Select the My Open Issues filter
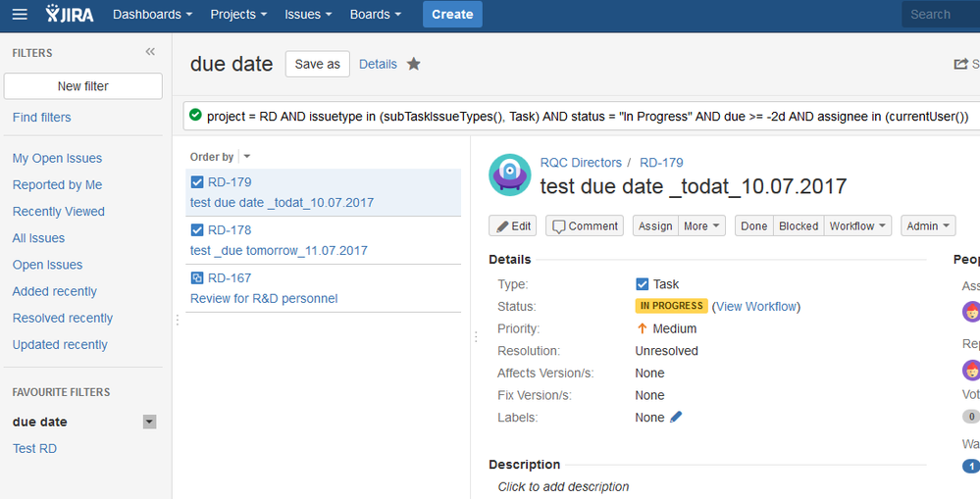The height and width of the screenshot is (499, 980). [58, 159]
